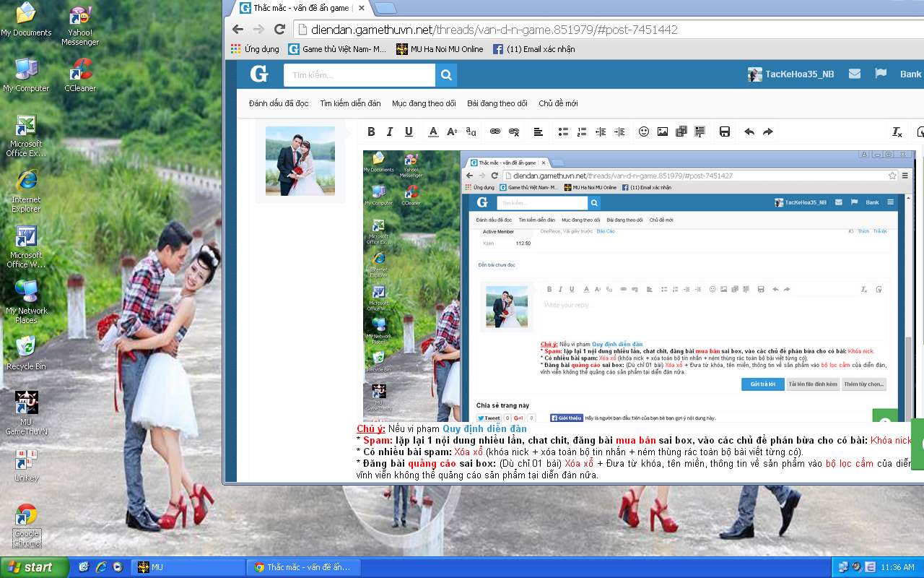Open the Game thủ Việt Nam bookmark
The image size is (924, 578).
(337, 49)
